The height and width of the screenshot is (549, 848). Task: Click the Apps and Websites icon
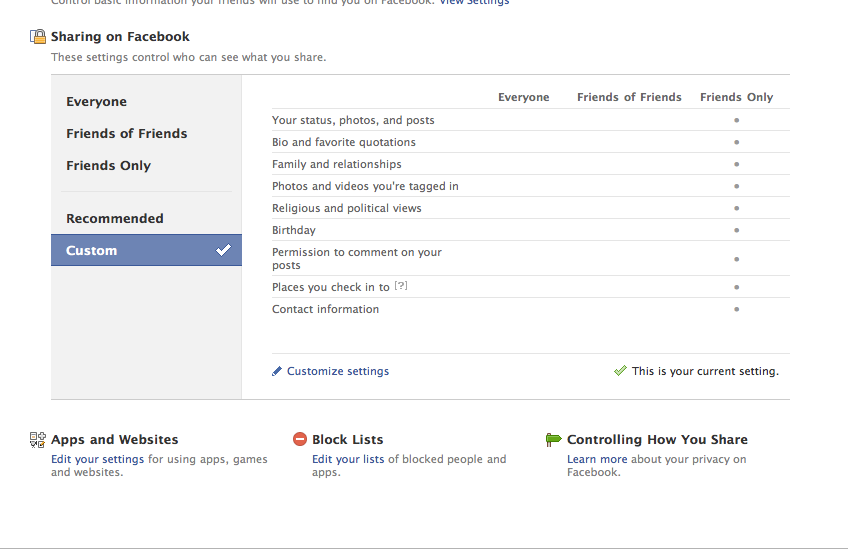pyautogui.click(x=38, y=440)
